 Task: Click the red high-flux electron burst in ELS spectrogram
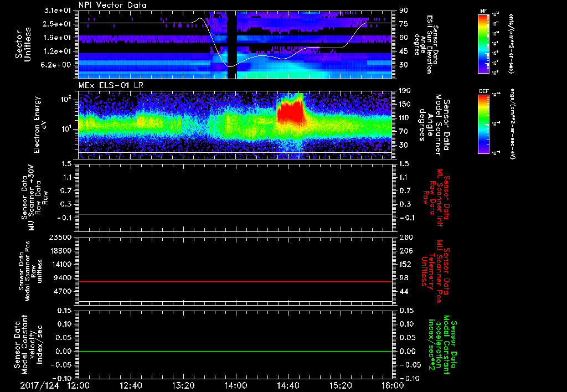coord(291,112)
